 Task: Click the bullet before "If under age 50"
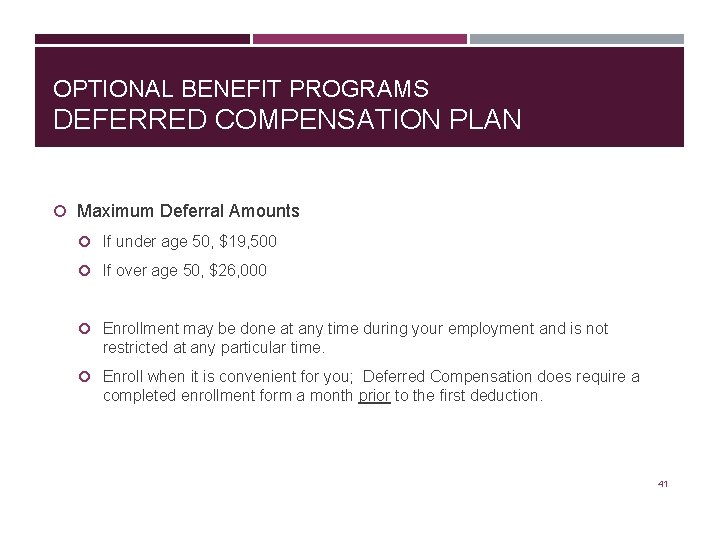(87, 242)
